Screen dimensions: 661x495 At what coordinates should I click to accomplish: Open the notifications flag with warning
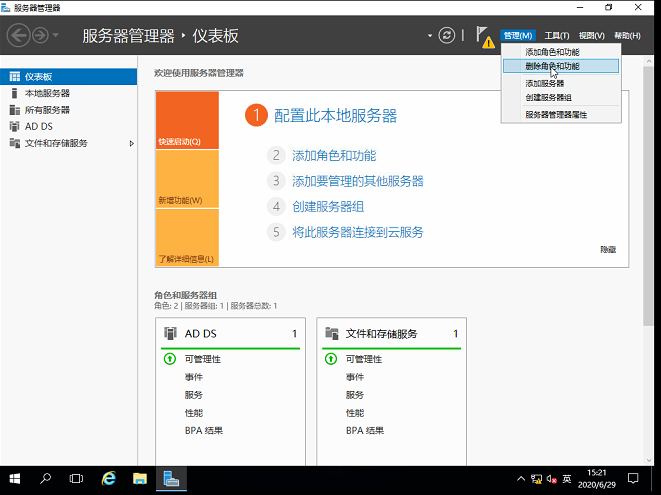click(x=485, y=37)
